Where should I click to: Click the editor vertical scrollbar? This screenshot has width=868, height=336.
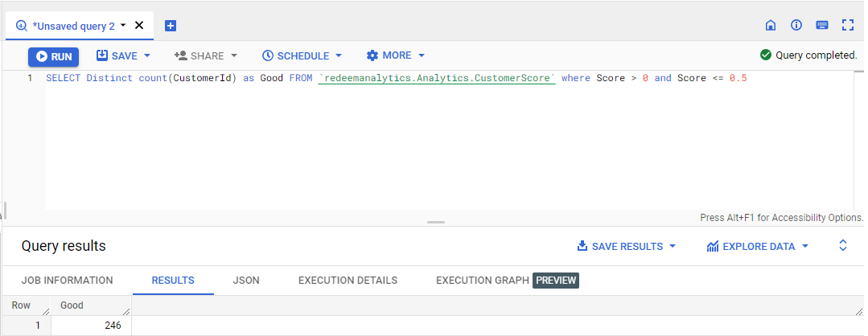pyautogui.click(x=858, y=141)
